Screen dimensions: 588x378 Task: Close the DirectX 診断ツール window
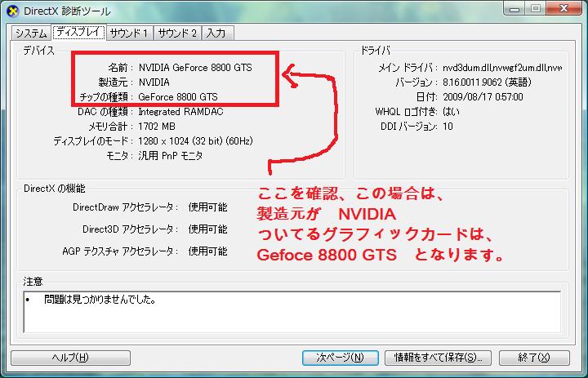pos(563,8)
